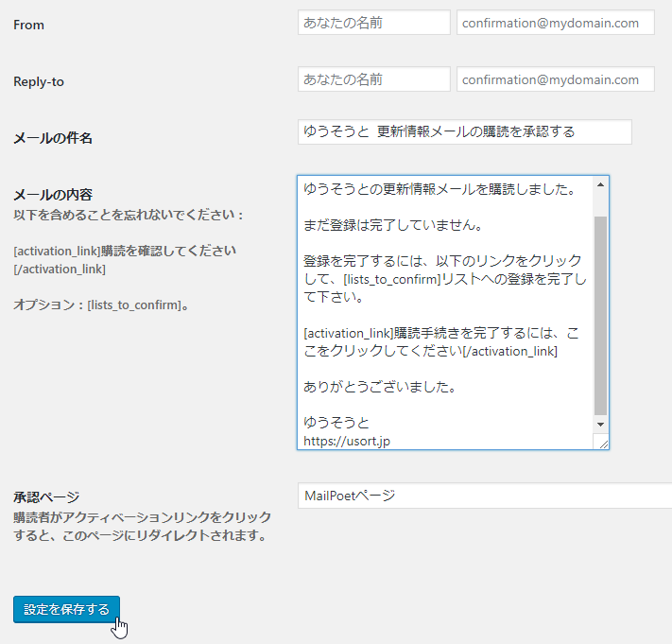Screen dimensions: 672x644
Task: Place cursor on まだ登録は完了していません line
Action: [x=392, y=225]
